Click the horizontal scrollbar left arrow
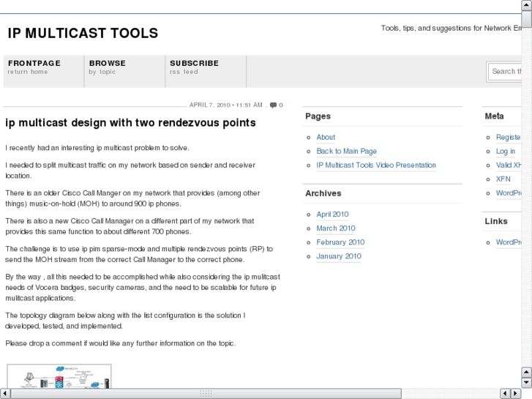Viewport: 532px width, 399px height. (5, 393)
